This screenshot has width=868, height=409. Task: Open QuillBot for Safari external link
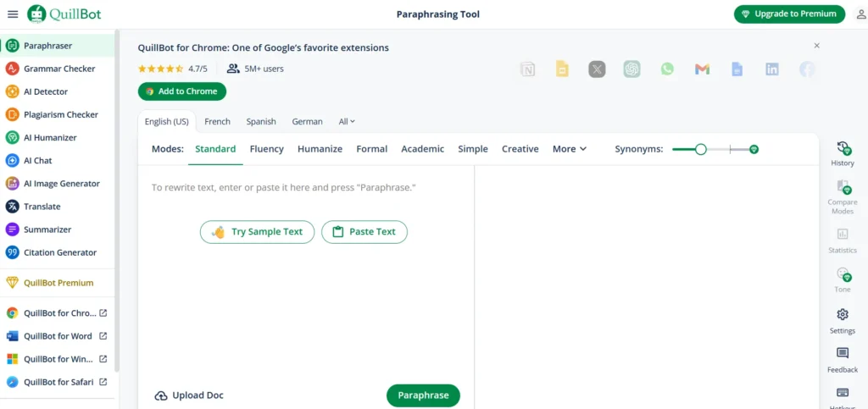click(58, 382)
